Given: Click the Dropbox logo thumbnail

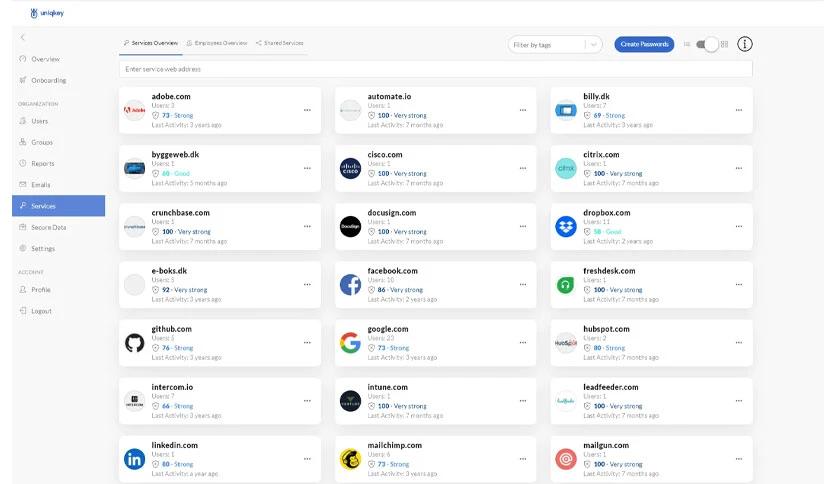Looking at the screenshot, I should click(566, 227).
